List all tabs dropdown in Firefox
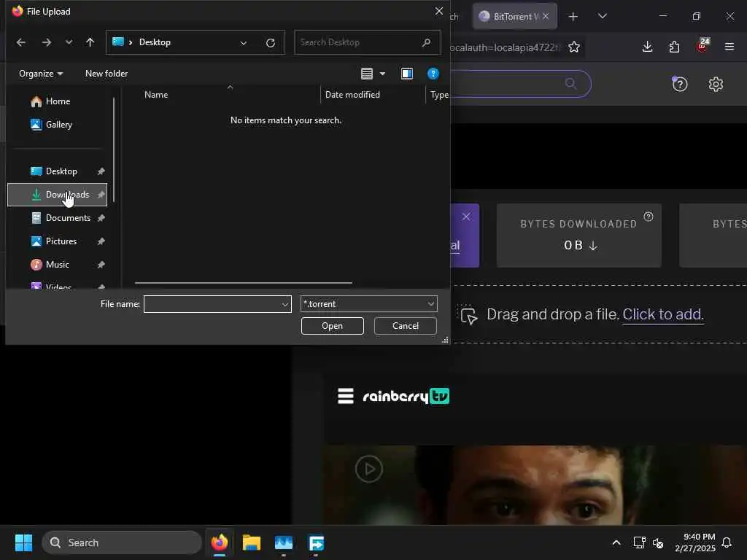747x560 pixels. [x=602, y=16]
